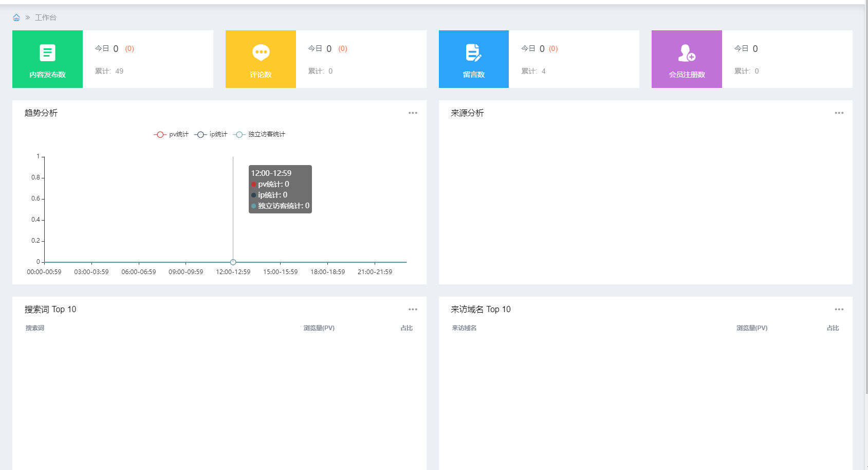Click the 06:00-06:59 axis label
The height and width of the screenshot is (470, 868).
(x=139, y=272)
